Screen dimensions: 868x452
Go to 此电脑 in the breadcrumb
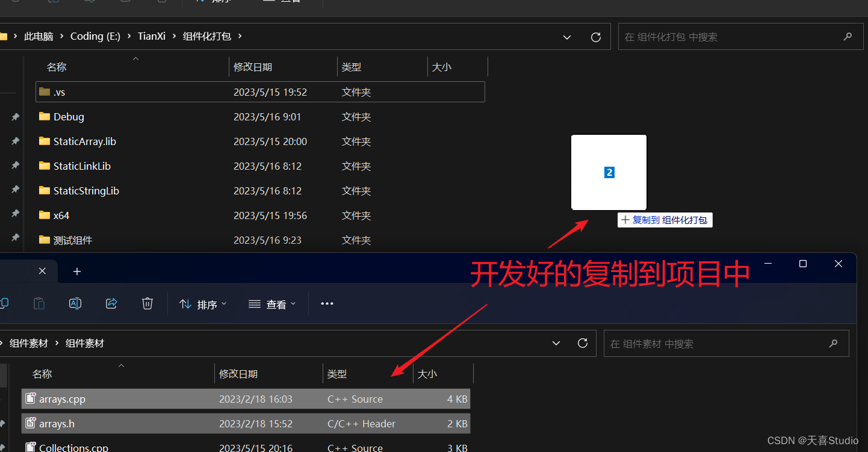pyautogui.click(x=39, y=36)
